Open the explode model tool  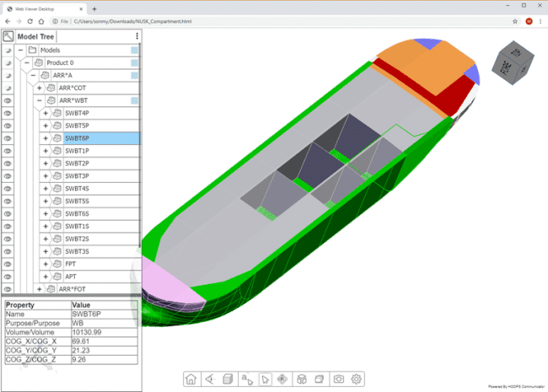click(301, 379)
